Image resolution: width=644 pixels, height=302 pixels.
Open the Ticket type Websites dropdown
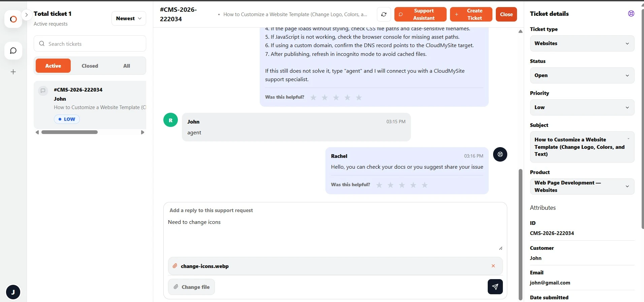pyautogui.click(x=582, y=43)
